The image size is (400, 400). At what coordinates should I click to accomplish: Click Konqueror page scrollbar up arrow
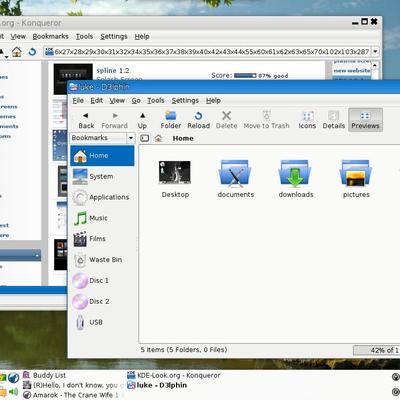[375, 65]
